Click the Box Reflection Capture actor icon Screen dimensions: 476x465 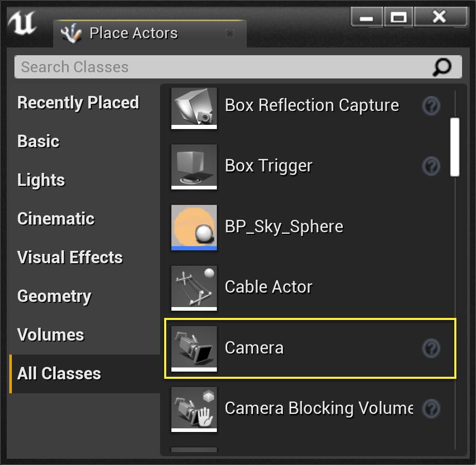[194, 107]
